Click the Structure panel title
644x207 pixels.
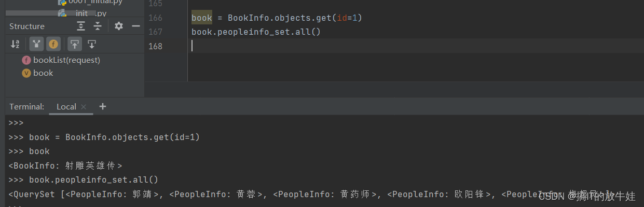point(27,26)
